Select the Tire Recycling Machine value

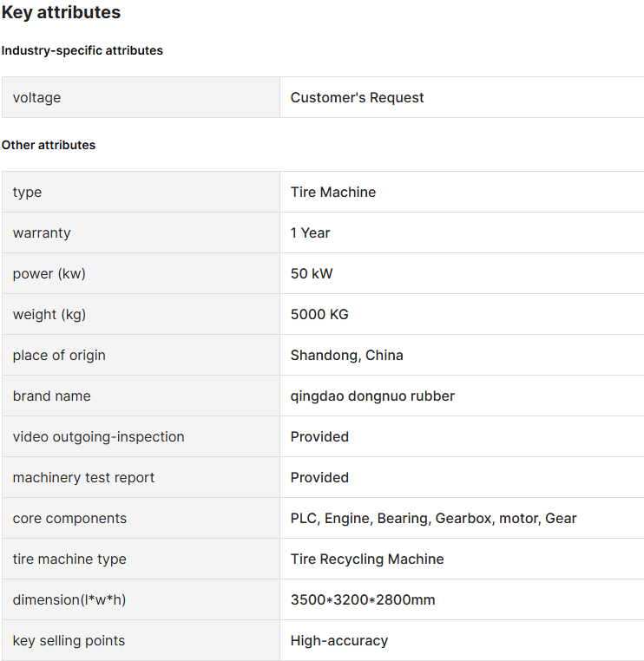(367, 559)
